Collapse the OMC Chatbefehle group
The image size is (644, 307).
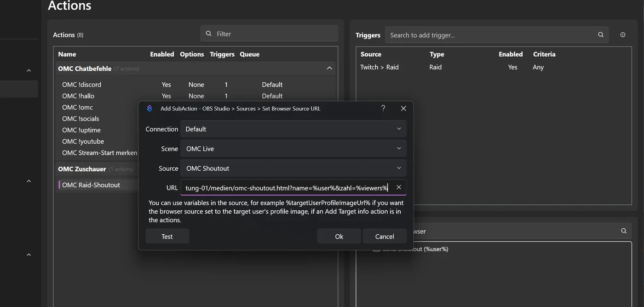coord(329,68)
